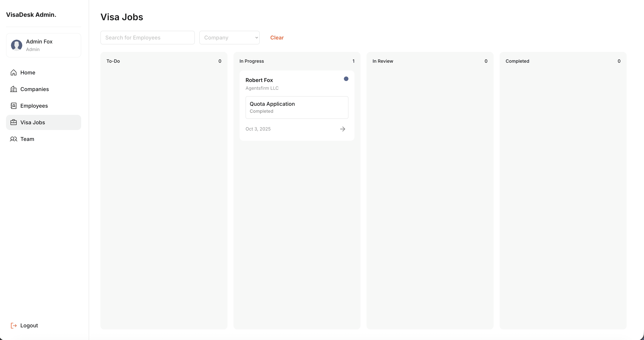Click the Logout text link
Image resolution: width=644 pixels, height=340 pixels.
(29, 325)
